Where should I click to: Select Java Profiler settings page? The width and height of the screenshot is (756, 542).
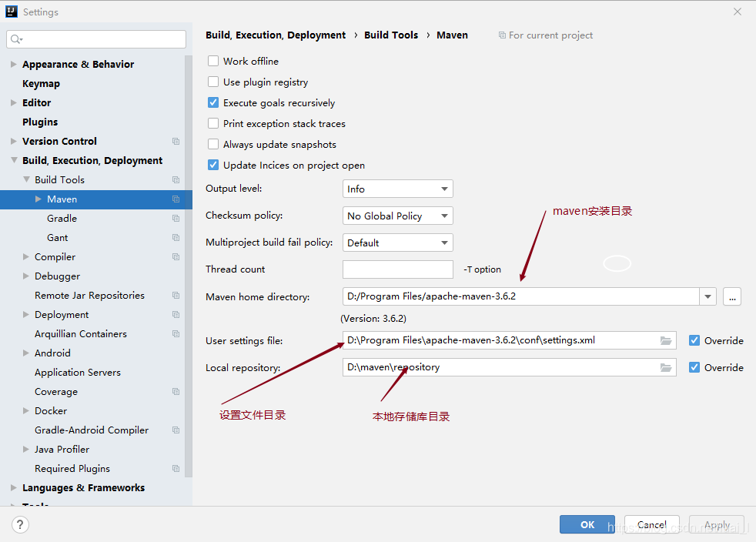pyautogui.click(x=62, y=450)
